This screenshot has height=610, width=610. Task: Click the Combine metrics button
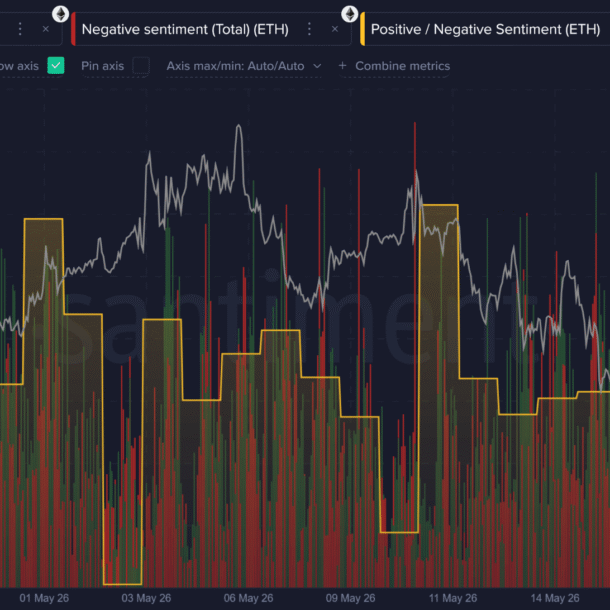[395, 66]
